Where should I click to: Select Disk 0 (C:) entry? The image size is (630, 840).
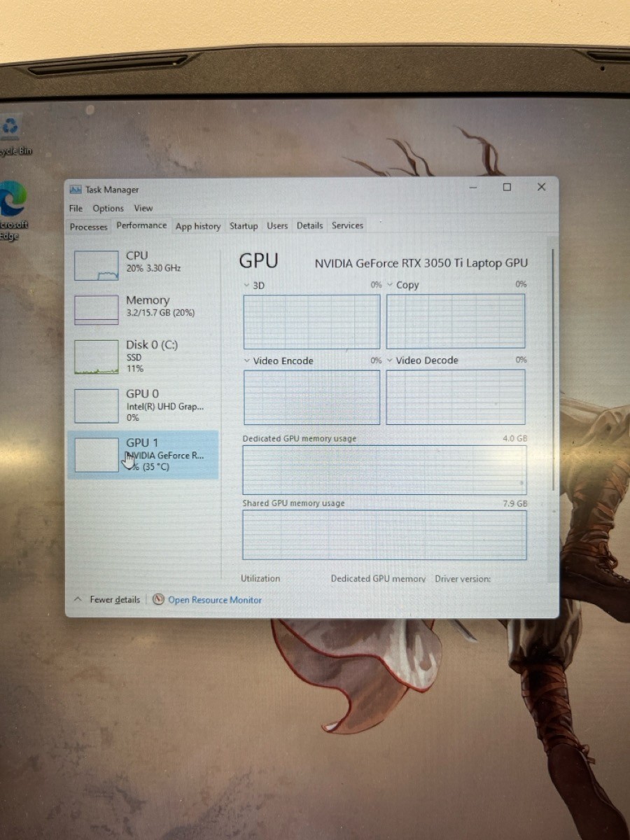click(x=143, y=356)
